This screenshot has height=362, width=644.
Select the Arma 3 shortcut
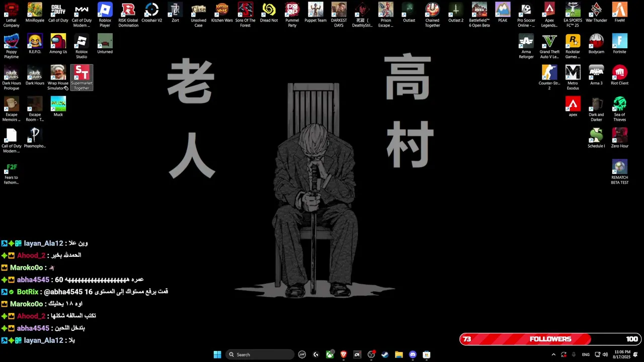(596, 75)
